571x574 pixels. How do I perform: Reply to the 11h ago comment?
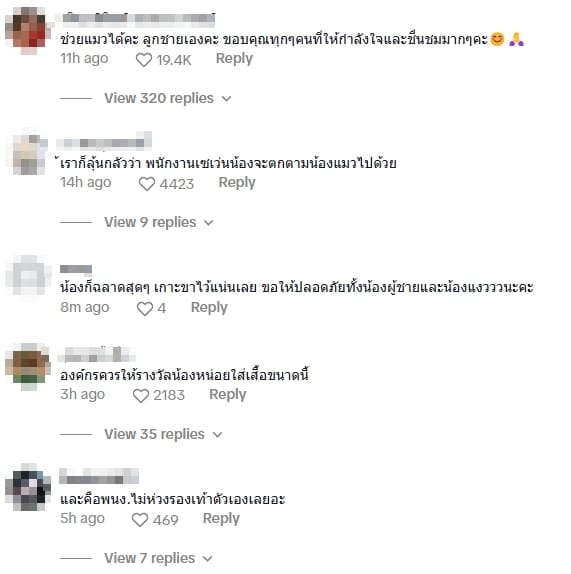click(x=234, y=58)
